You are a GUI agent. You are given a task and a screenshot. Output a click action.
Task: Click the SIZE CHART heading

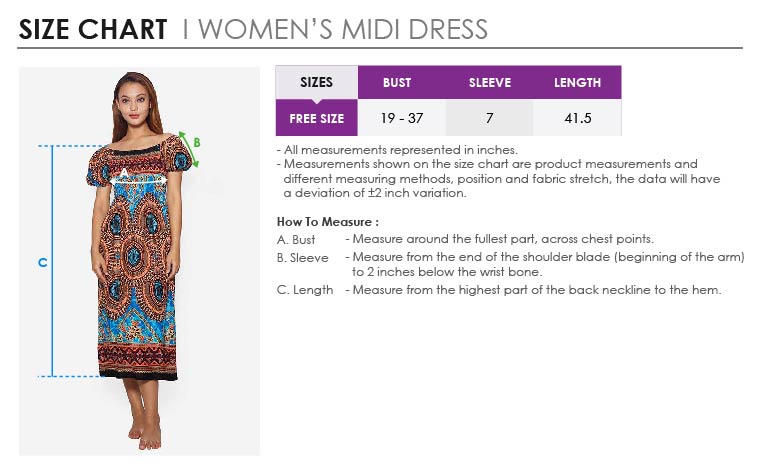93,29
